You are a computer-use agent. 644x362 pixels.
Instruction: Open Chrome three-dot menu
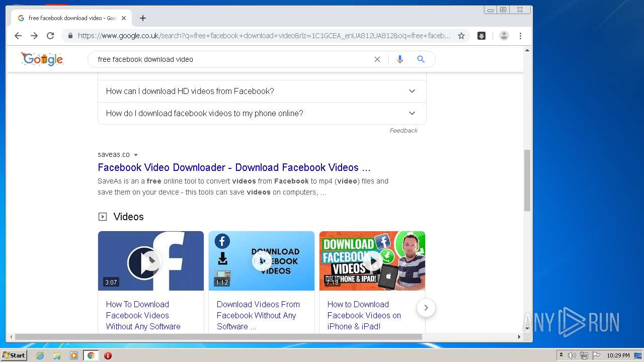point(520,36)
